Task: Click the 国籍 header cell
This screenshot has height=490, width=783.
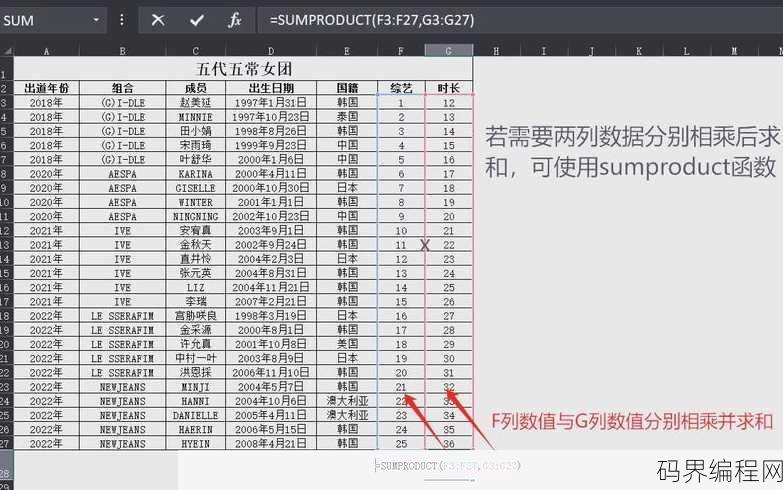Action: point(347,88)
